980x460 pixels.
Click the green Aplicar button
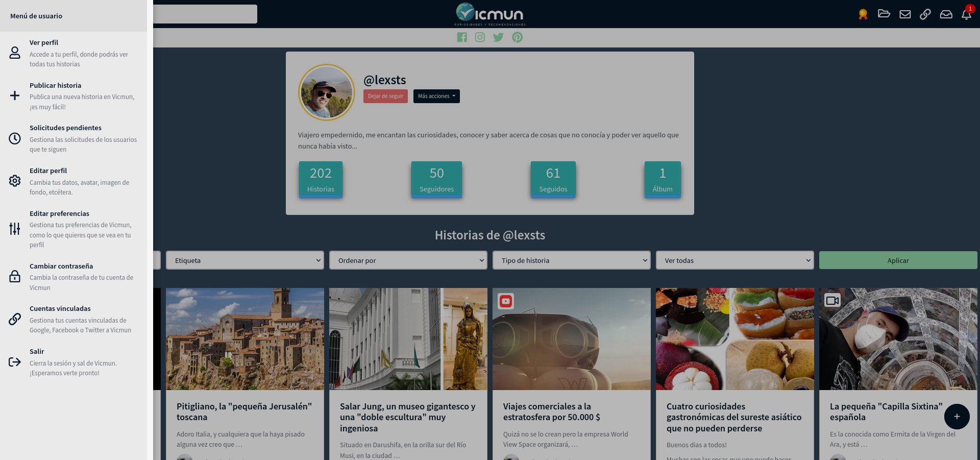coord(898,260)
